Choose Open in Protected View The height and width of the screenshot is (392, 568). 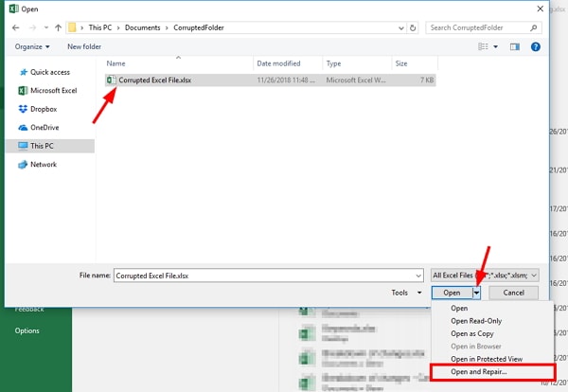487,359
